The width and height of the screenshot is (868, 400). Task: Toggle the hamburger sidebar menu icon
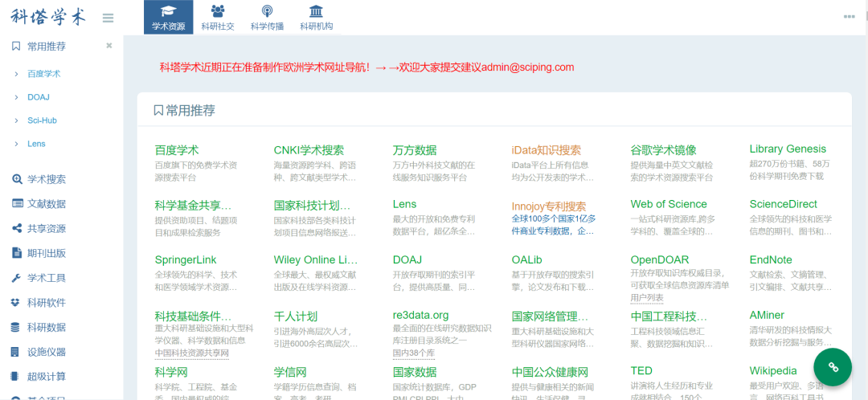108,18
